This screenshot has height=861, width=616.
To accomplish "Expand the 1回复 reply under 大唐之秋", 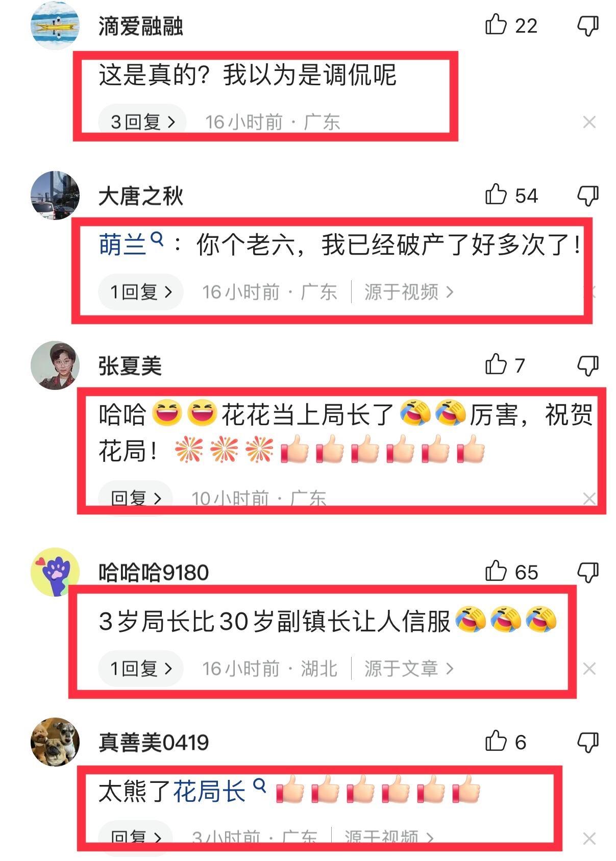I will pyautogui.click(x=141, y=292).
